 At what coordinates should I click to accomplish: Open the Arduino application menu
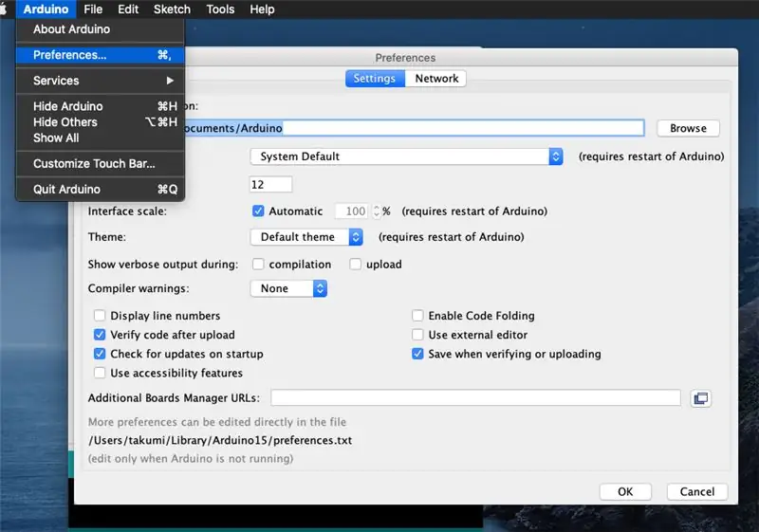pos(46,9)
